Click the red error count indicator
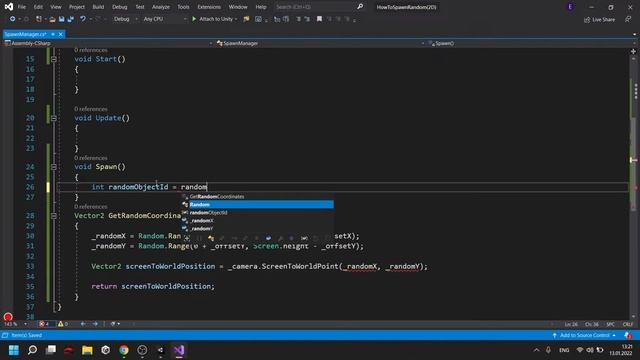640x360 pixels. (x=44, y=324)
